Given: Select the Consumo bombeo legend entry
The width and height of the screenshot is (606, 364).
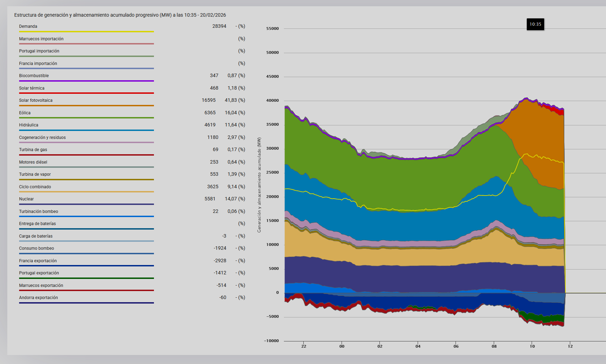Looking at the screenshot, I should pyautogui.click(x=36, y=248).
